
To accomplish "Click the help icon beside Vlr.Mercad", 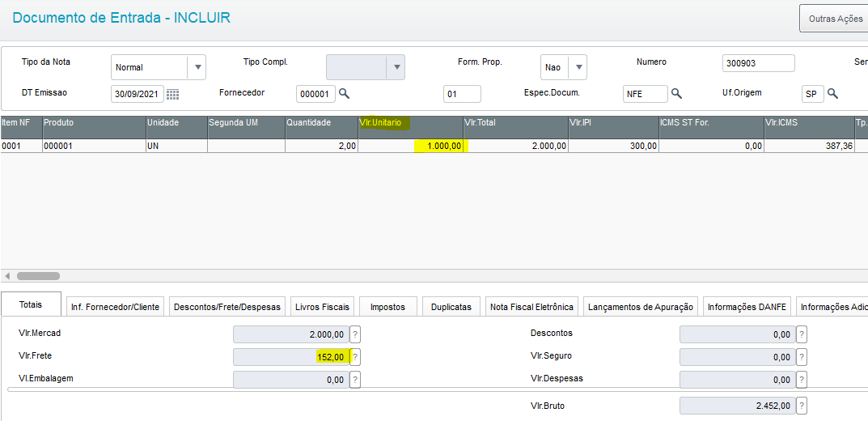I will pyautogui.click(x=354, y=334).
